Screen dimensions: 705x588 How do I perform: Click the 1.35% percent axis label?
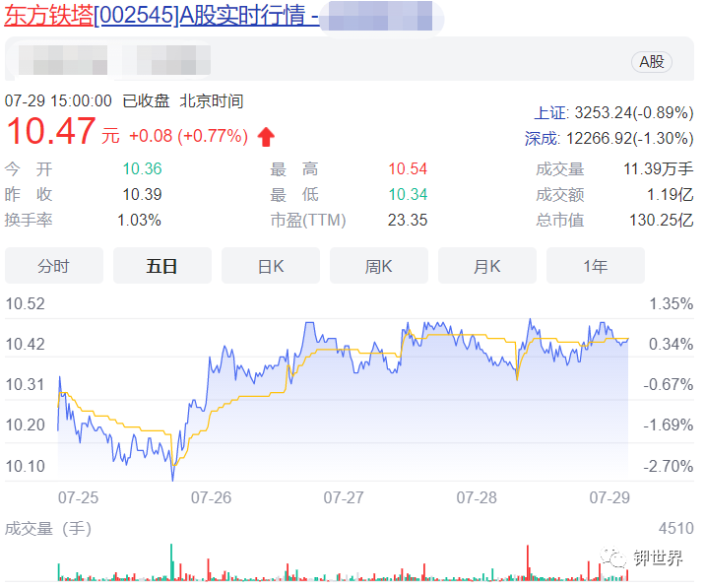[671, 303]
